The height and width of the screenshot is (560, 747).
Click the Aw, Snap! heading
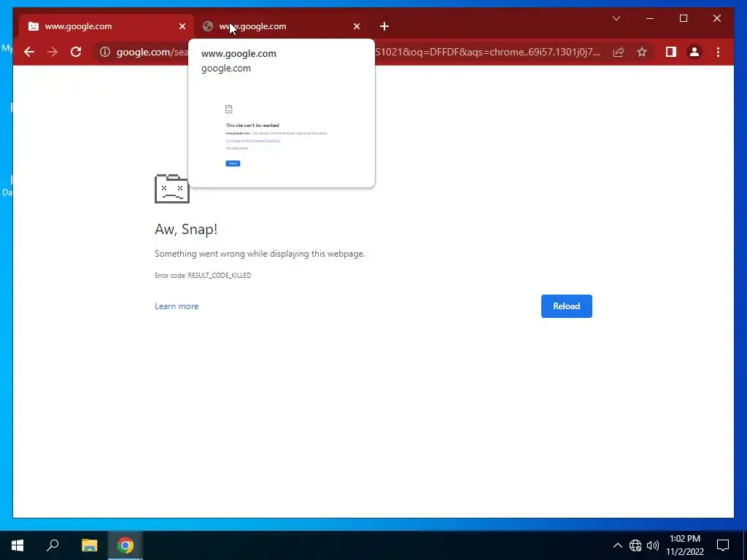tap(186, 229)
